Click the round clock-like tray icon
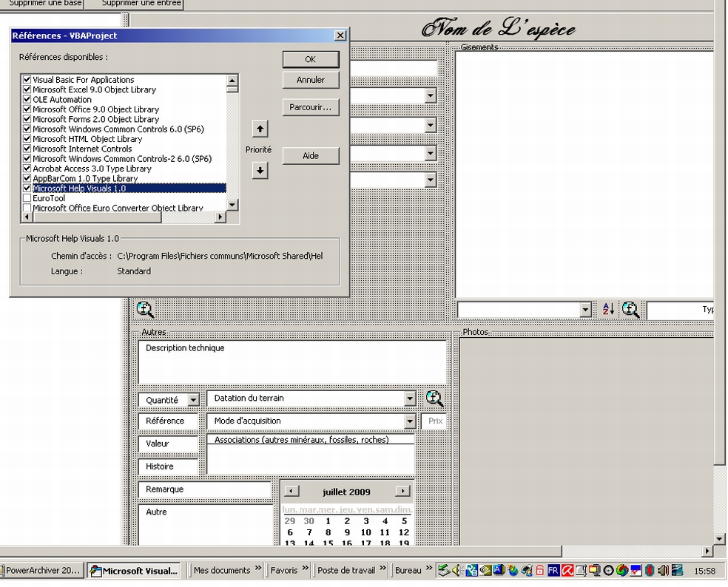The width and height of the screenshot is (728, 587). (x=608, y=570)
